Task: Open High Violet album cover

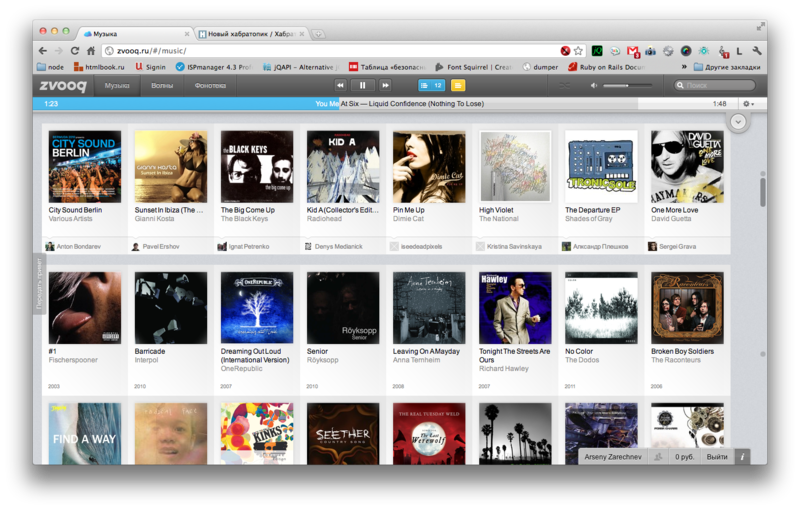Action: [515, 167]
